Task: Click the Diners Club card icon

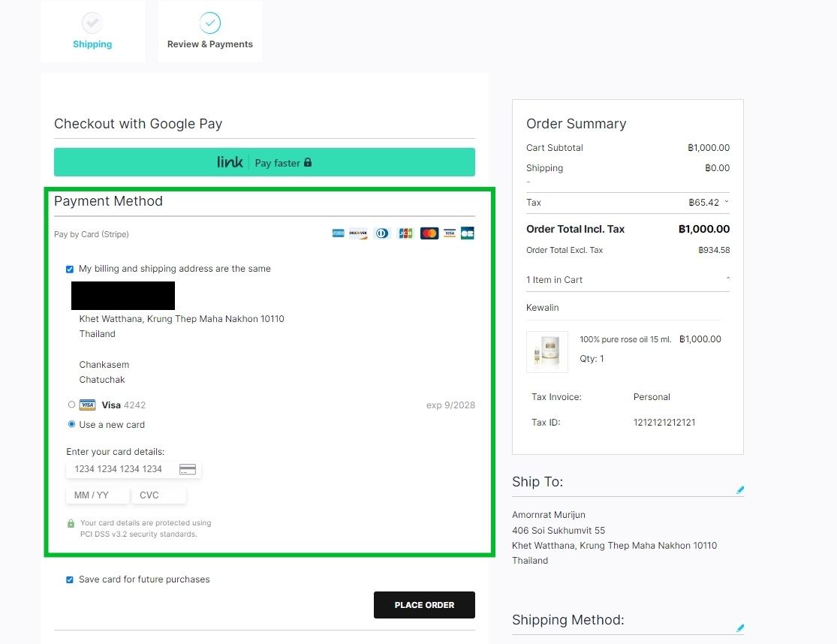Action: (381, 233)
